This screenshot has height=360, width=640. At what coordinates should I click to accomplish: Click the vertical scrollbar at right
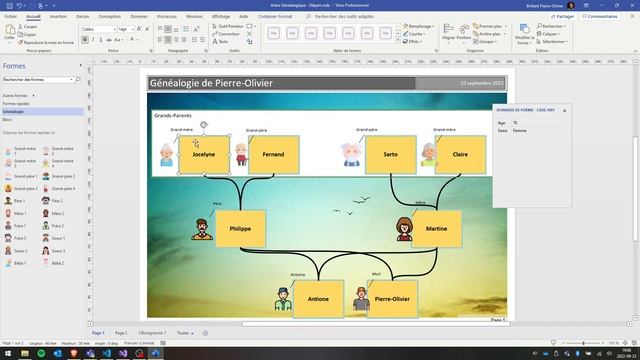click(635, 188)
